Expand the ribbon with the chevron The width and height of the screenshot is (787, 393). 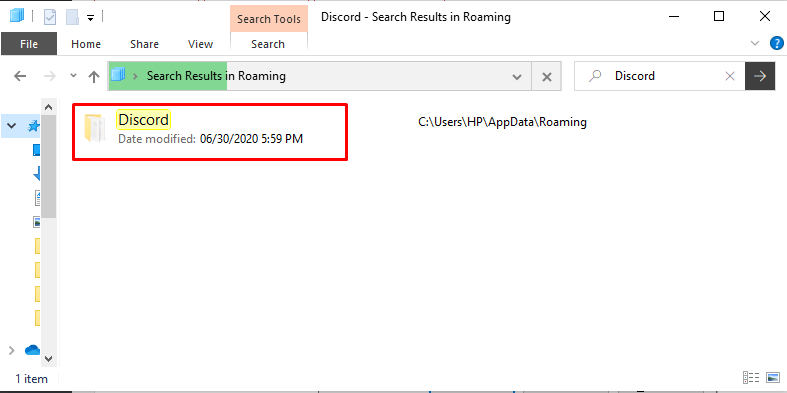tap(754, 44)
